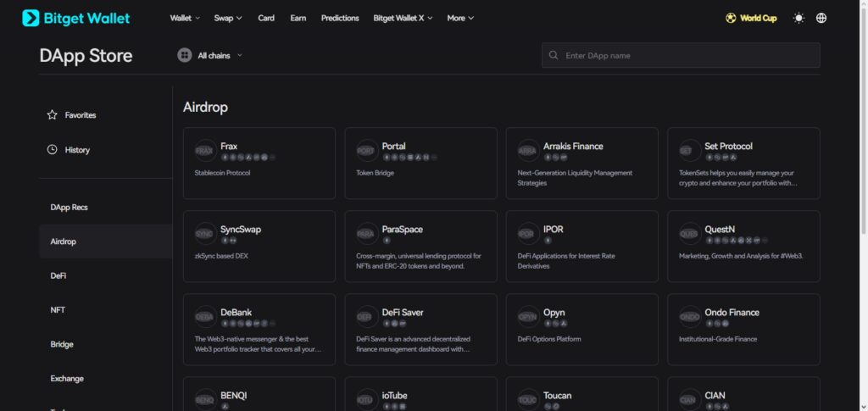The width and height of the screenshot is (868, 411).
Task: Click the Frax logo icon
Action: (204, 151)
